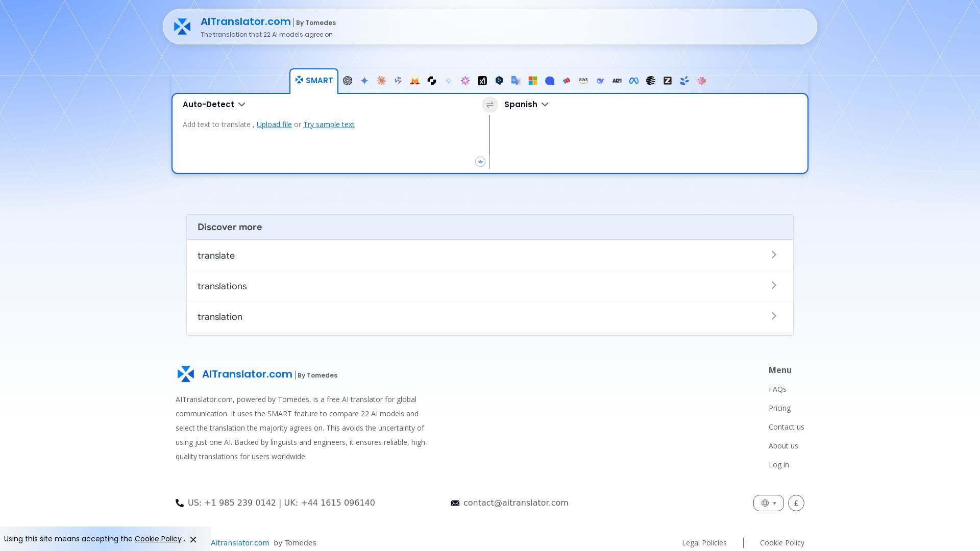The image size is (980, 551).
Task: Click the header AITranslator.com title text
Action: coord(246,21)
